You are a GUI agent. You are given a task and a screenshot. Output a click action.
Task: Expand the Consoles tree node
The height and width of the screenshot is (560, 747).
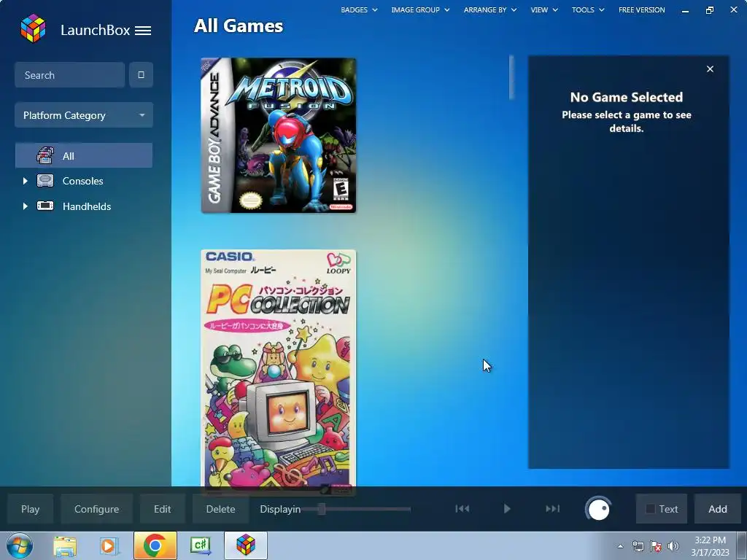[x=26, y=181]
